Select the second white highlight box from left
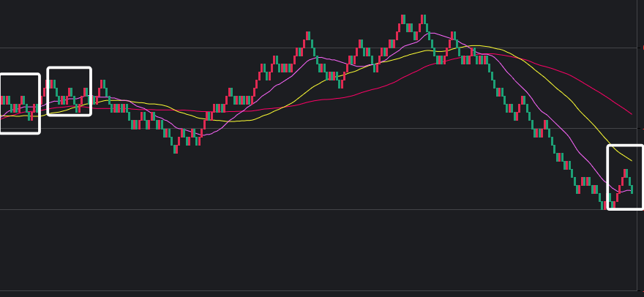644x297 pixels. click(x=69, y=91)
